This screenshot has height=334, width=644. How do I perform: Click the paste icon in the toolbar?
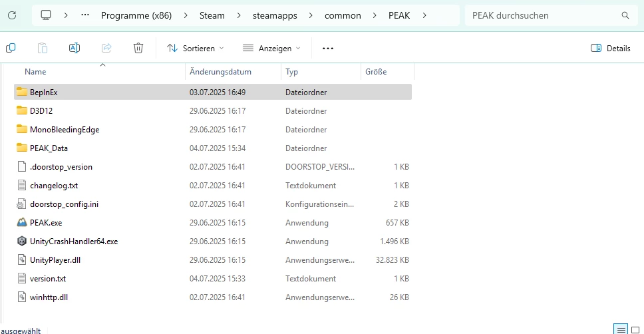coord(43,48)
